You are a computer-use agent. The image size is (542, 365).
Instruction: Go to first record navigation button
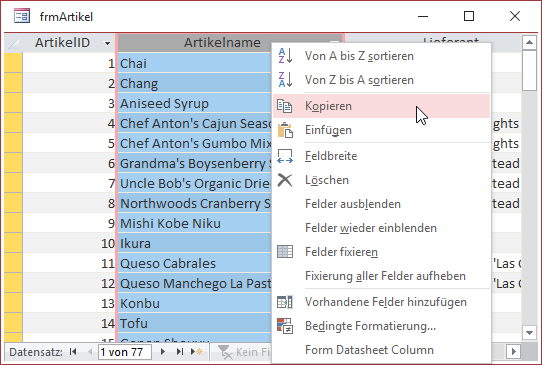[x=73, y=352]
